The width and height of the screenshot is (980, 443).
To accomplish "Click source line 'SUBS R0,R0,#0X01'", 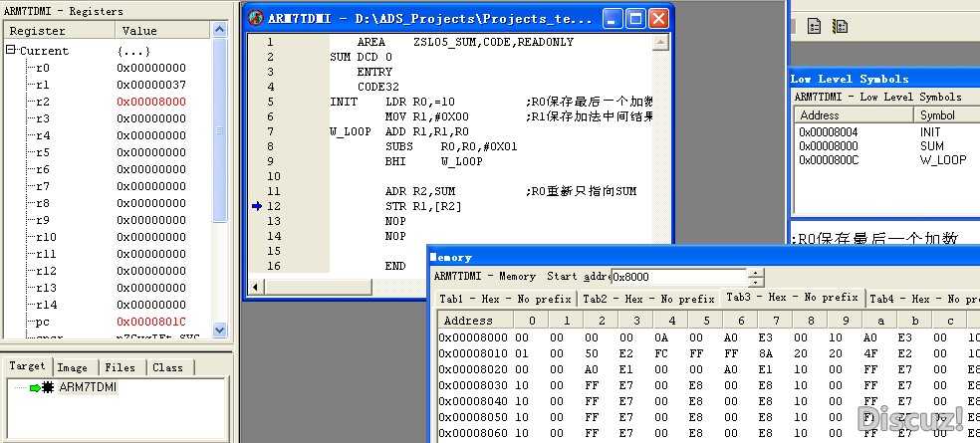I will click(x=451, y=146).
